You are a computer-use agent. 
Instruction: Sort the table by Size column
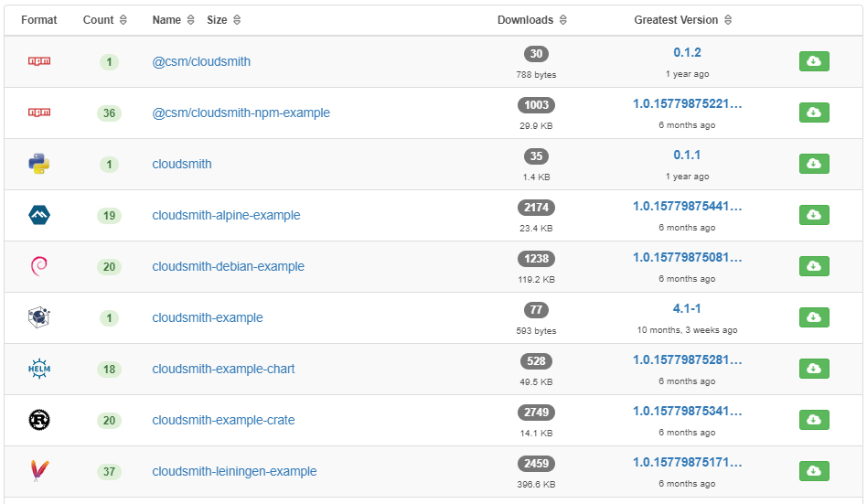pos(223,20)
